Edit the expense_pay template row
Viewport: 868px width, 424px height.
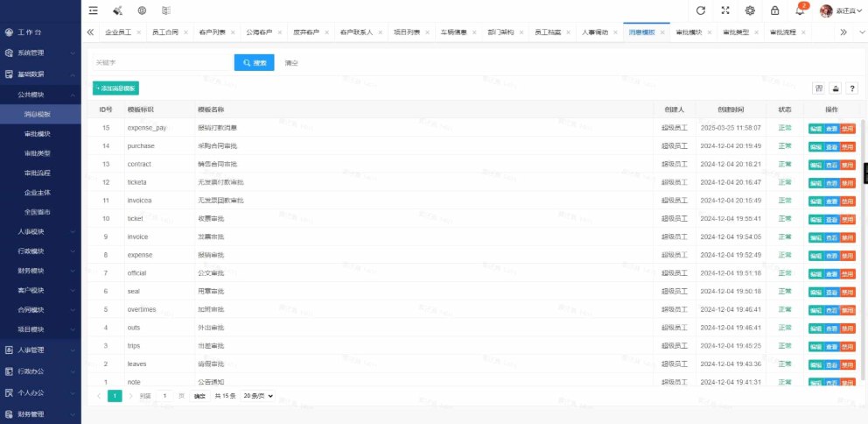(816, 129)
